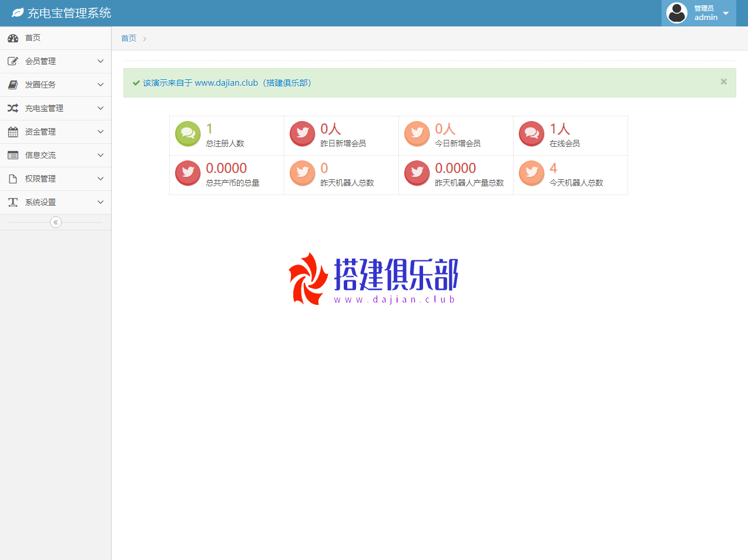Image resolution: width=748 pixels, height=560 pixels.
Task: Dismiss the green alert banner
Action: pyautogui.click(x=724, y=82)
